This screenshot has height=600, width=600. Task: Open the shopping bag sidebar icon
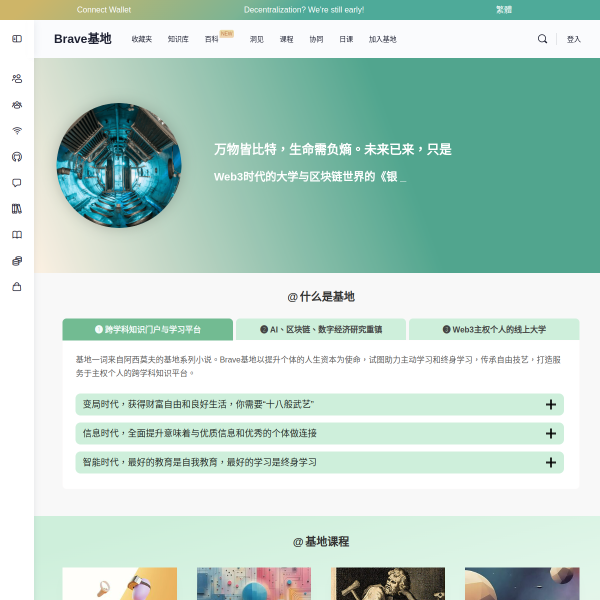click(17, 287)
